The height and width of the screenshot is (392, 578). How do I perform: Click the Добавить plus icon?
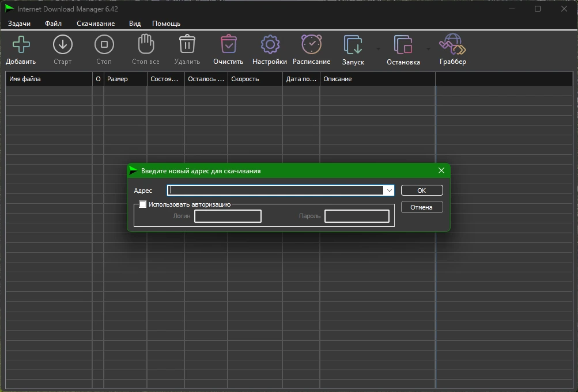point(21,44)
